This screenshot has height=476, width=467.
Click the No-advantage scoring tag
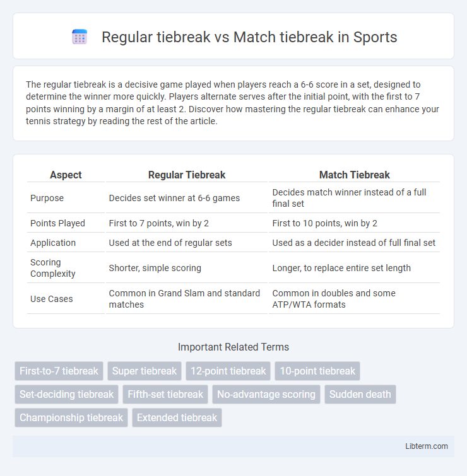[x=266, y=394]
